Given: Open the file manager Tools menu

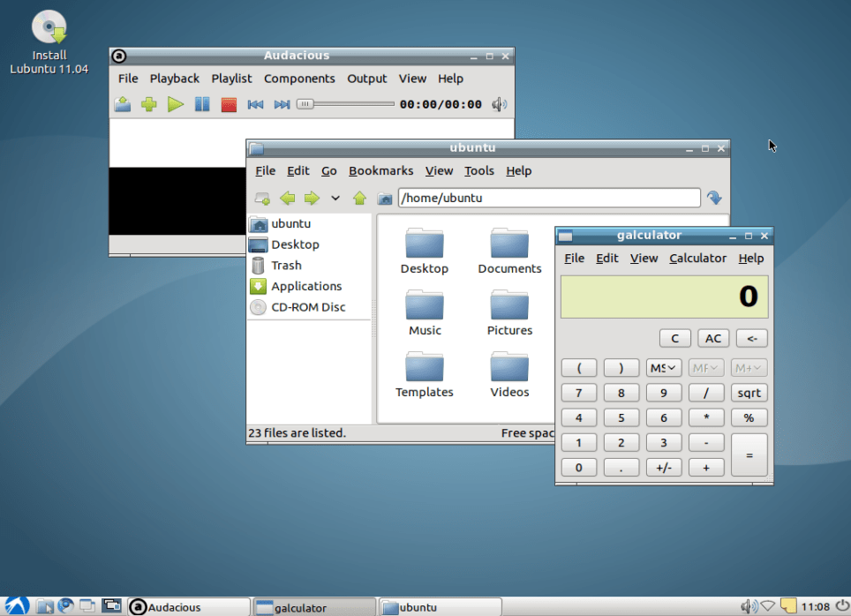Looking at the screenshot, I should [x=479, y=171].
